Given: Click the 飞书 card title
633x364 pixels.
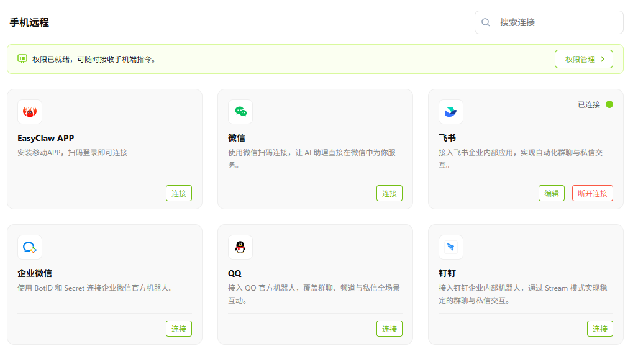Looking at the screenshot, I should pyautogui.click(x=447, y=138).
